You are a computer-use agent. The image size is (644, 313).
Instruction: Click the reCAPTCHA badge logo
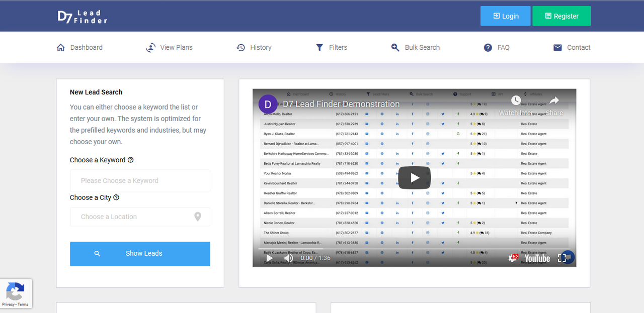coord(15,292)
